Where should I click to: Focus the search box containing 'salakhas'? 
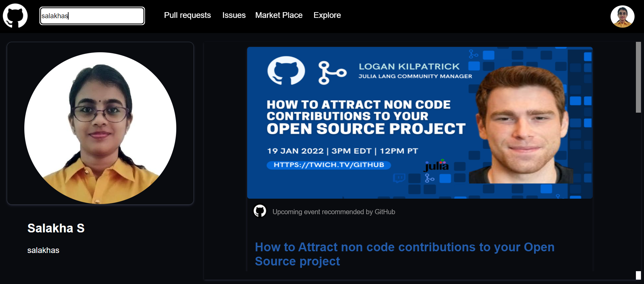point(92,16)
